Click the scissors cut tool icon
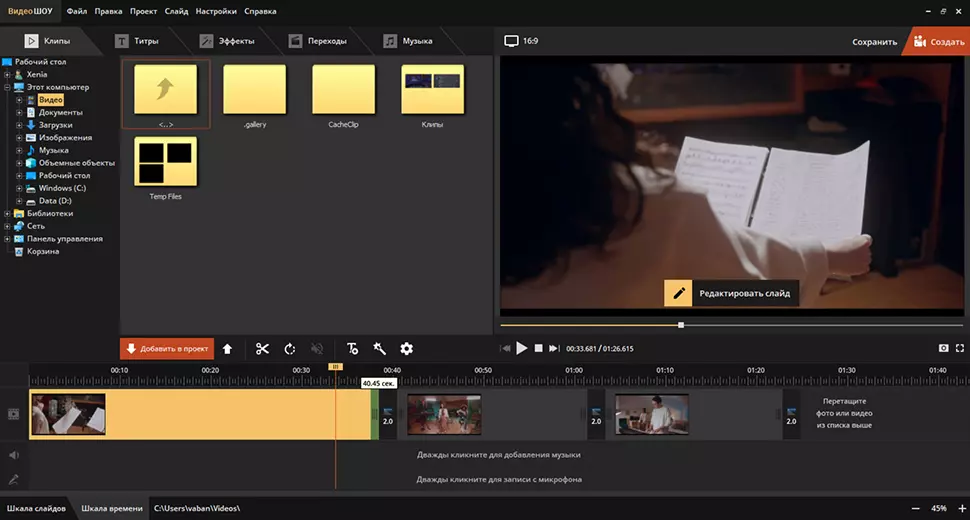The image size is (970, 520). coord(262,349)
